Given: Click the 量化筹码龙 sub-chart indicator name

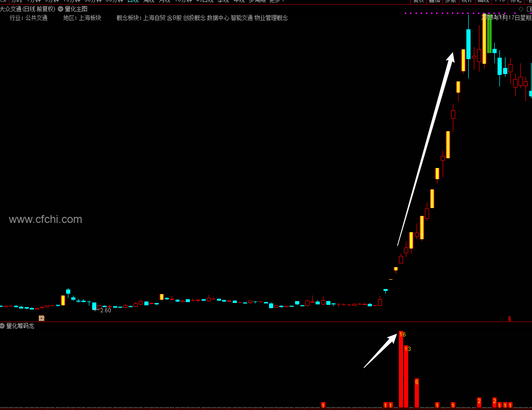Looking at the screenshot, I should pyautogui.click(x=20, y=326).
